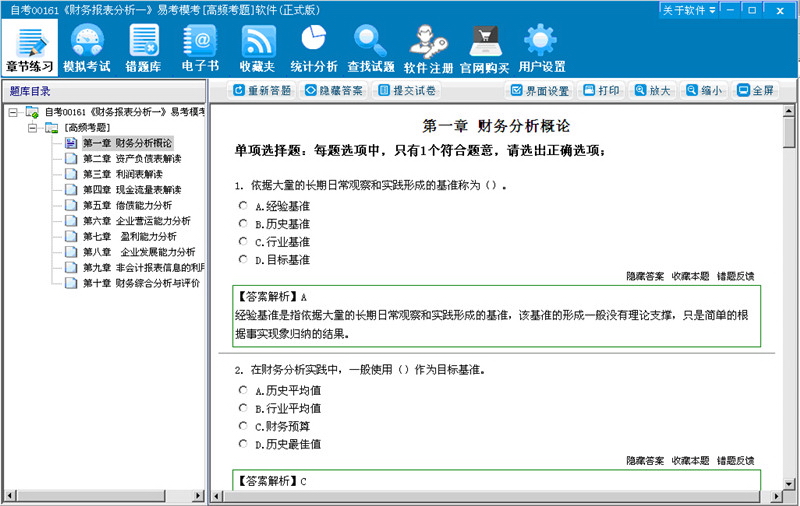Click the 打印 print button

601,90
